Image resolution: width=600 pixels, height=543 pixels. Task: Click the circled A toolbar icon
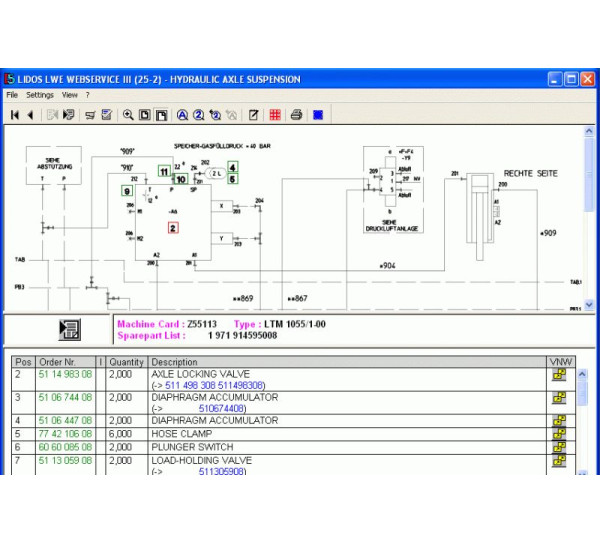click(182, 115)
